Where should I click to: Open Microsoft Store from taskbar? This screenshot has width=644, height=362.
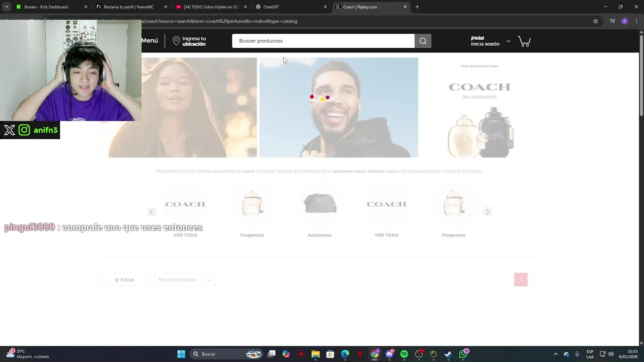[x=330, y=354]
